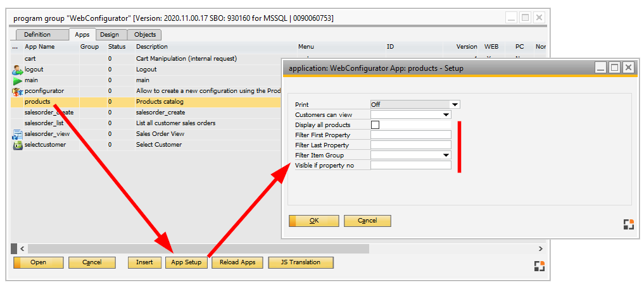
Task: Toggle the Display all products checkbox
Action: [375, 125]
